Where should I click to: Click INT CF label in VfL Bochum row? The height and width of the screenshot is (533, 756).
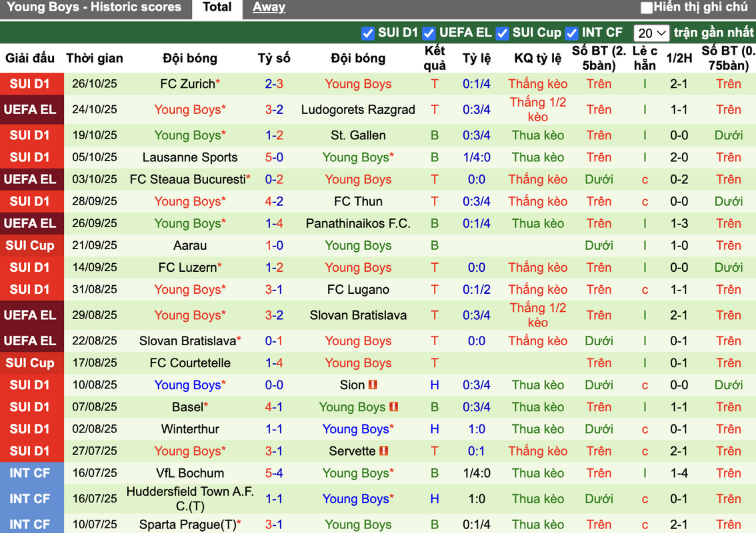30,473
